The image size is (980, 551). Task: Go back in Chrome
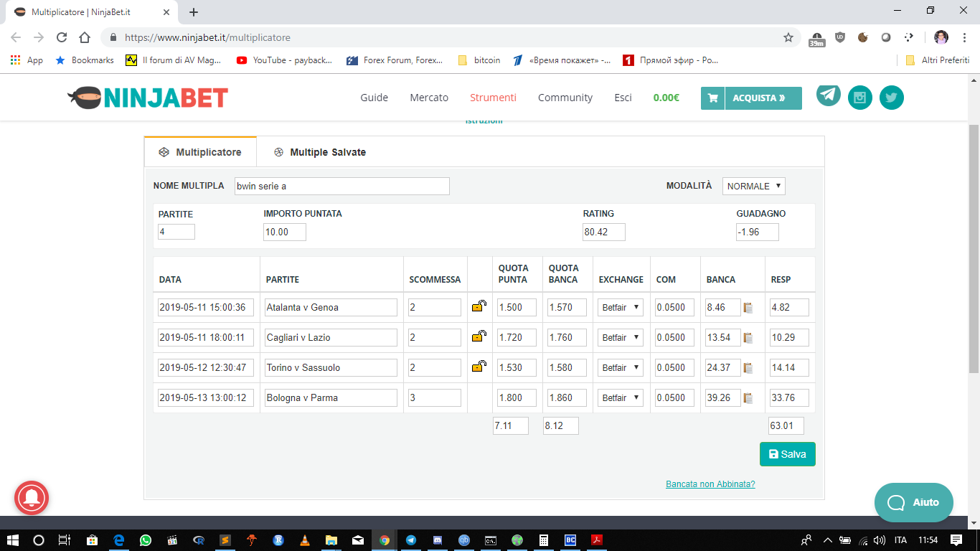click(x=16, y=37)
